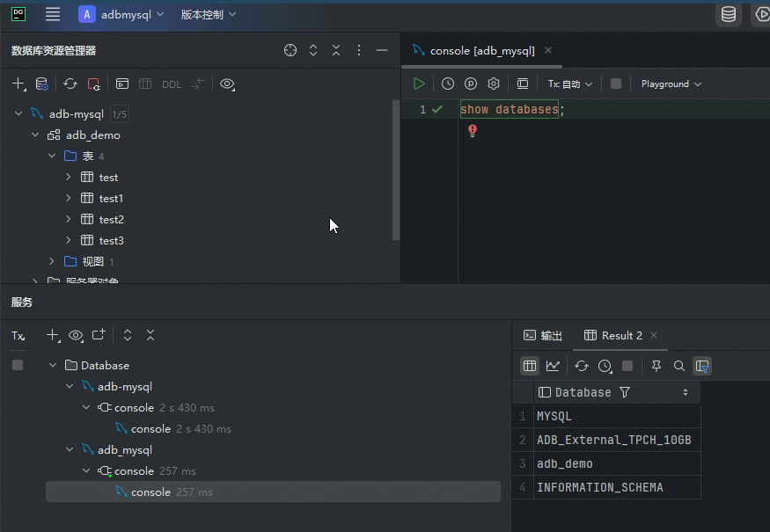This screenshot has width=770, height=532.
Task: Expand the test3 table node
Action: (69, 240)
